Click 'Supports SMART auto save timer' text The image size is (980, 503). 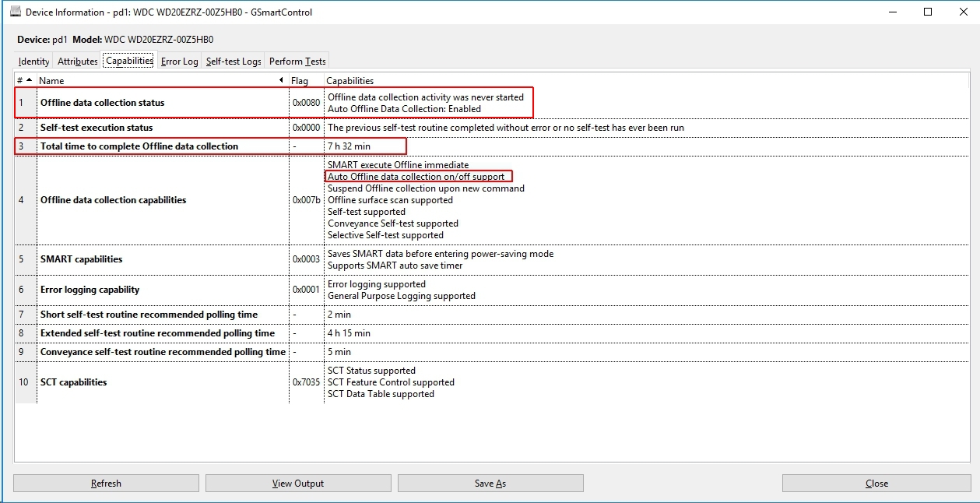coord(395,266)
